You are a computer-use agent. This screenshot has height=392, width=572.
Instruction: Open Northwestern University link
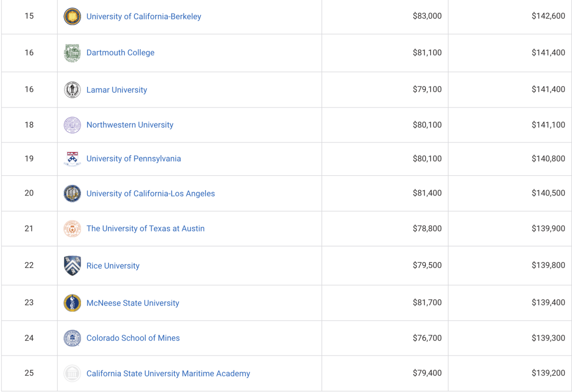coord(130,125)
